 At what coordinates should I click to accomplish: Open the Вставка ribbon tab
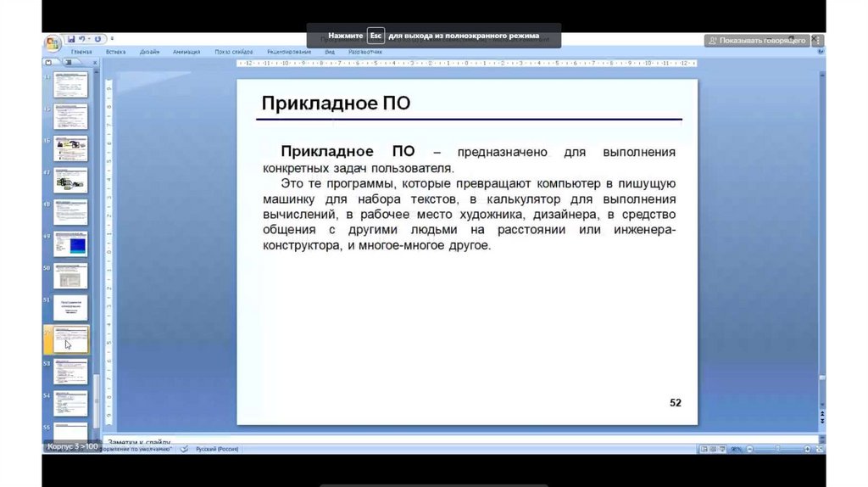pyautogui.click(x=116, y=52)
